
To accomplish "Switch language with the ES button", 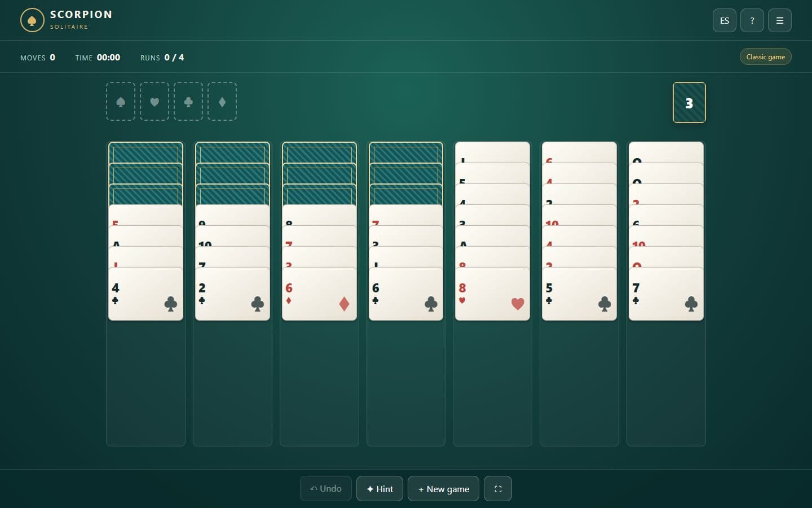I will [x=725, y=20].
